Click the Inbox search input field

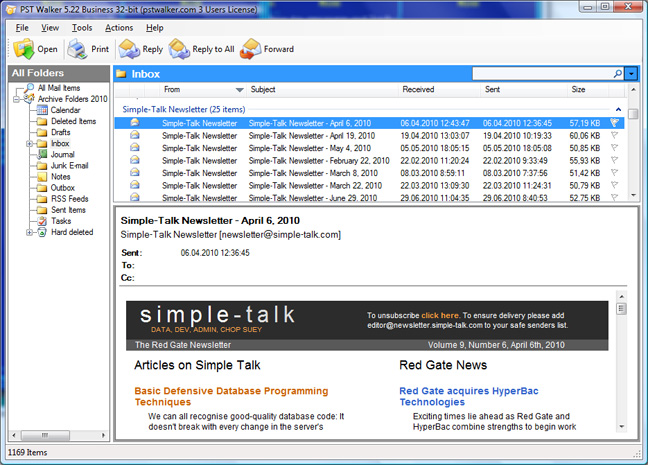click(542, 74)
